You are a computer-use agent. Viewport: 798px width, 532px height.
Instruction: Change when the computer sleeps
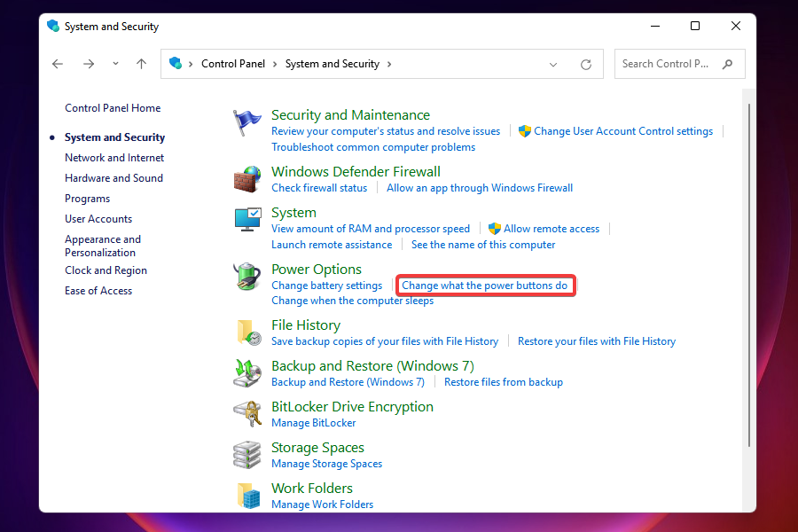click(x=353, y=301)
